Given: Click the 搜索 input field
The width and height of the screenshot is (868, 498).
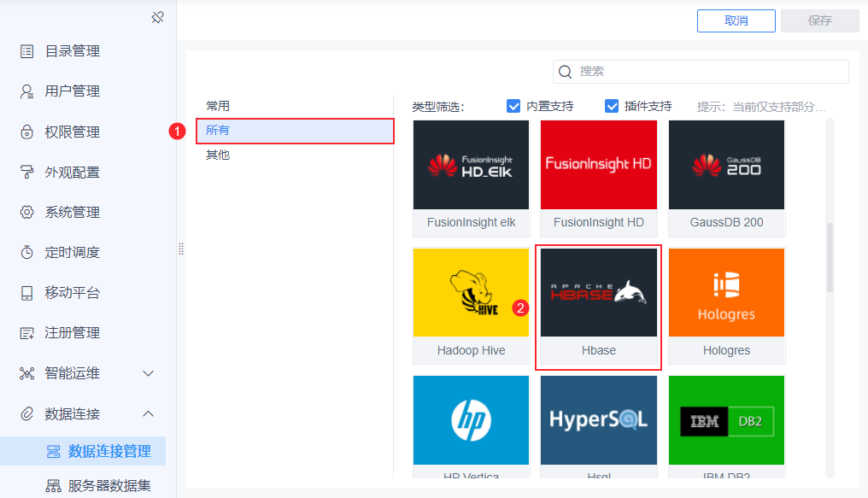Looking at the screenshot, I should (701, 72).
